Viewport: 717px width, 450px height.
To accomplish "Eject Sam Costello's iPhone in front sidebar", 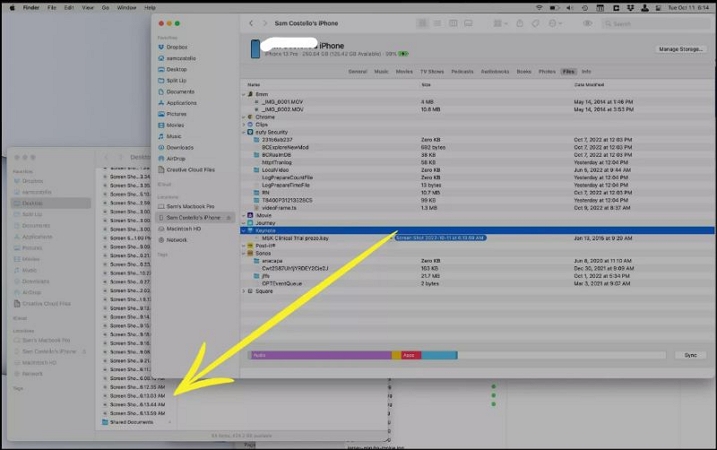I will [x=229, y=218].
